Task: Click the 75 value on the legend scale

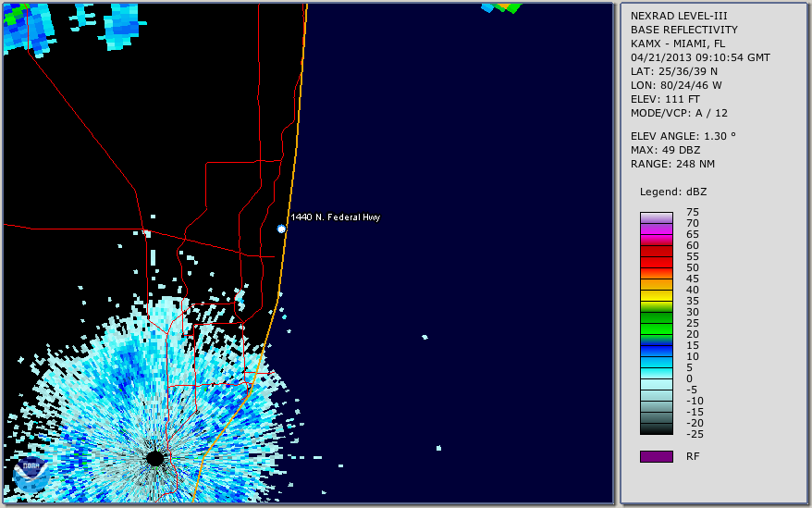Action: [693, 212]
